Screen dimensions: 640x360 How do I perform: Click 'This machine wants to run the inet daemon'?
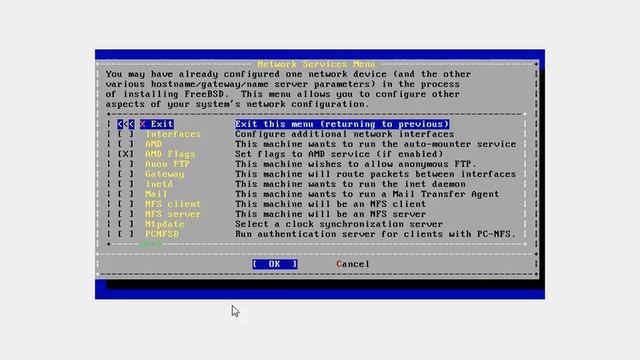(350, 184)
